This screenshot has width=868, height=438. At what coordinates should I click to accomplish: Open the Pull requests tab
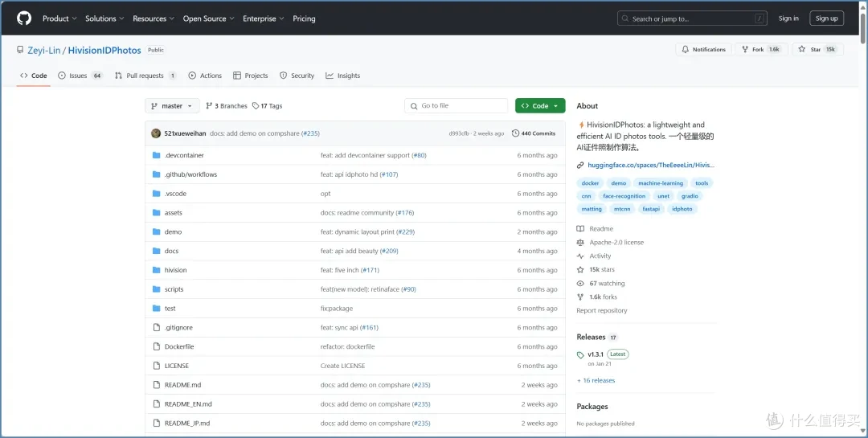click(x=145, y=76)
